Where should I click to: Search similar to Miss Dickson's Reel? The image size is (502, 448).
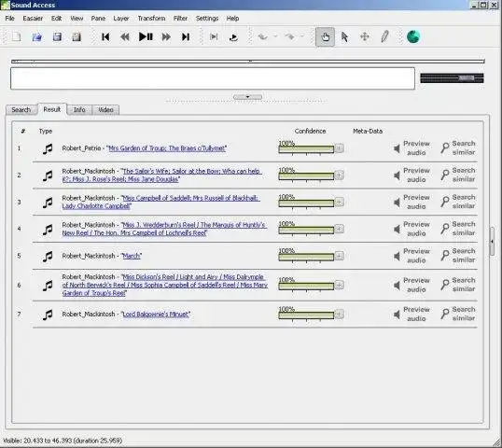pos(458,285)
